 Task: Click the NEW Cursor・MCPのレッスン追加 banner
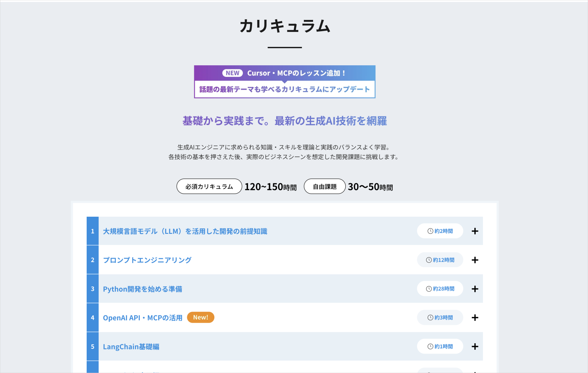point(285,73)
